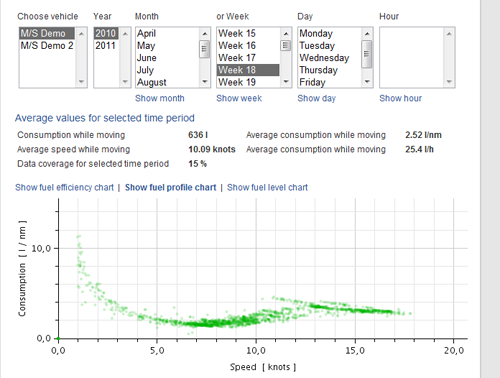Image resolution: width=500 pixels, height=378 pixels.
Task: Select June in the Month list
Action: click(x=167, y=58)
